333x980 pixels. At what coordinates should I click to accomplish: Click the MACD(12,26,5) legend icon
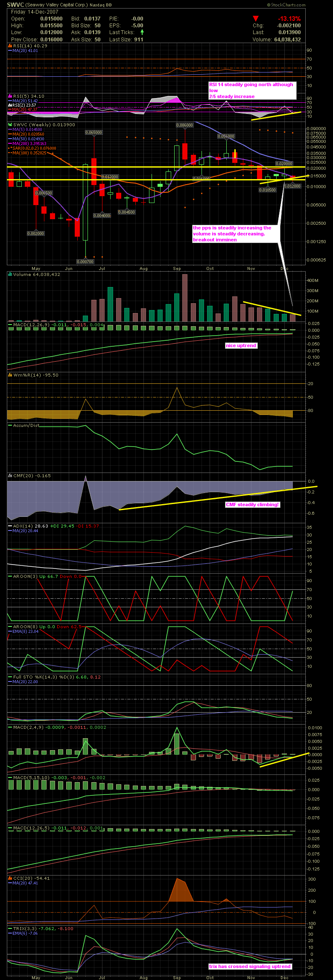pyautogui.click(x=10, y=828)
